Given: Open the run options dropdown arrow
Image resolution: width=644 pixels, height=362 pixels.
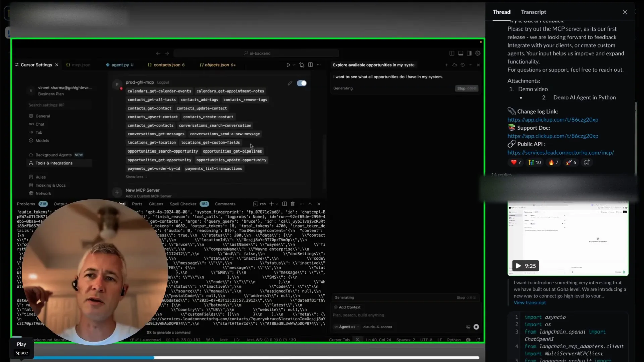Looking at the screenshot, I should click(294, 65).
